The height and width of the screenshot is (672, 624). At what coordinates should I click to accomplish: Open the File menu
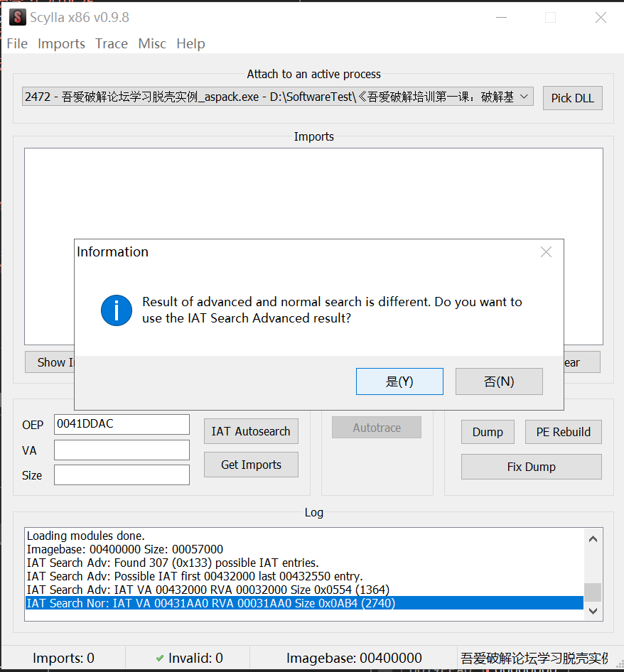[x=17, y=43]
